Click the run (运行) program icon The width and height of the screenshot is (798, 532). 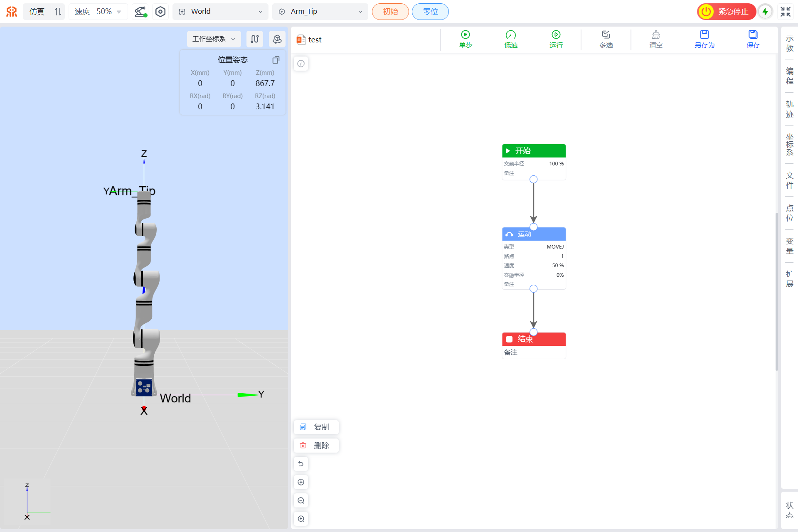(556, 35)
